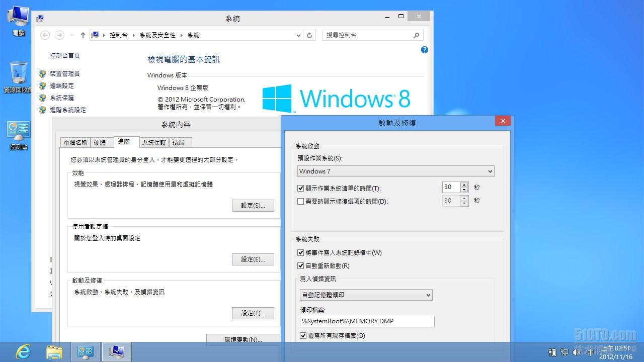The image size is (644, 362).
Task: Open the address bar history dropdown arrow
Action: 298,35
